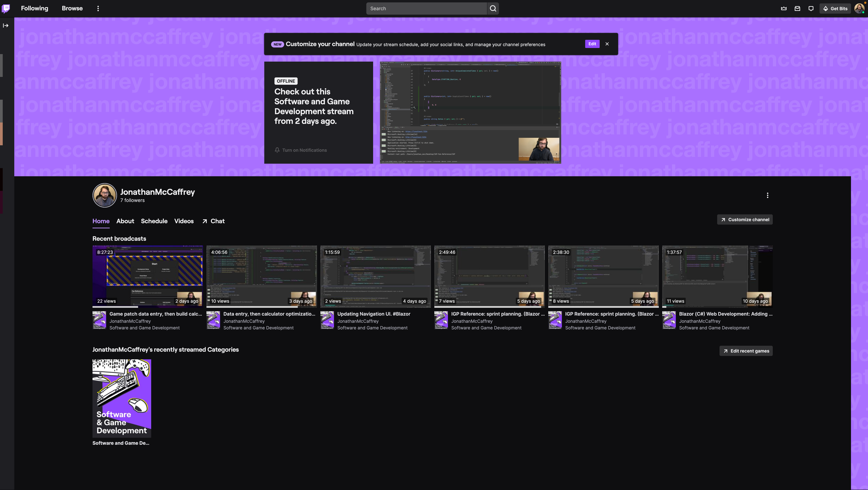This screenshot has height=490, width=868.
Task: Click in the Search input field
Action: pyautogui.click(x=426, y=9)
